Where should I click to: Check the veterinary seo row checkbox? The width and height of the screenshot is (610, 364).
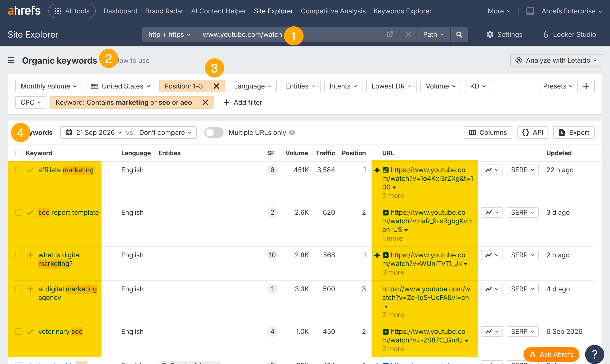pyautogui.click(x=19, y=332)
